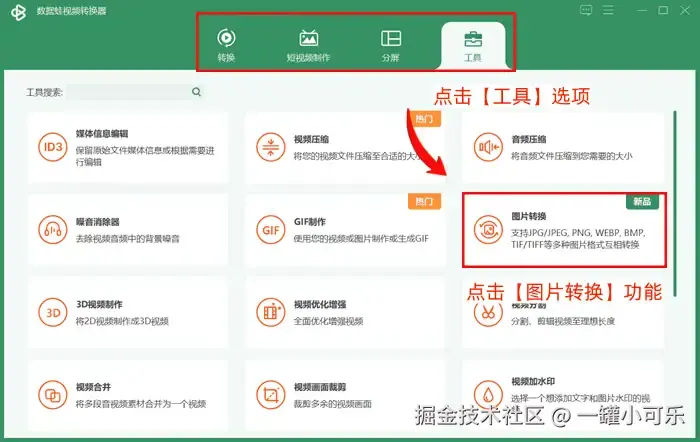The height and width of the screenshot is (442, 700).
Task: Open the 分屏 tab
Action: pyautogui.click(x=391, y=46)
